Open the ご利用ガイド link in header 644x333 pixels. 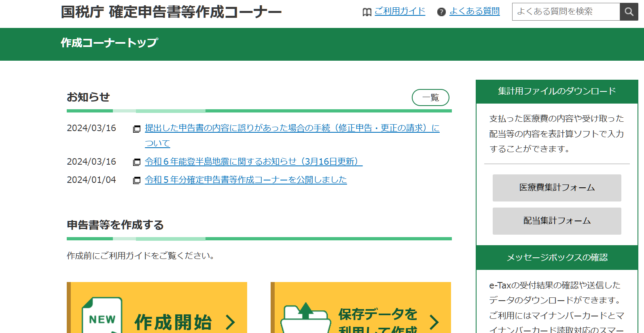point(400,11)
